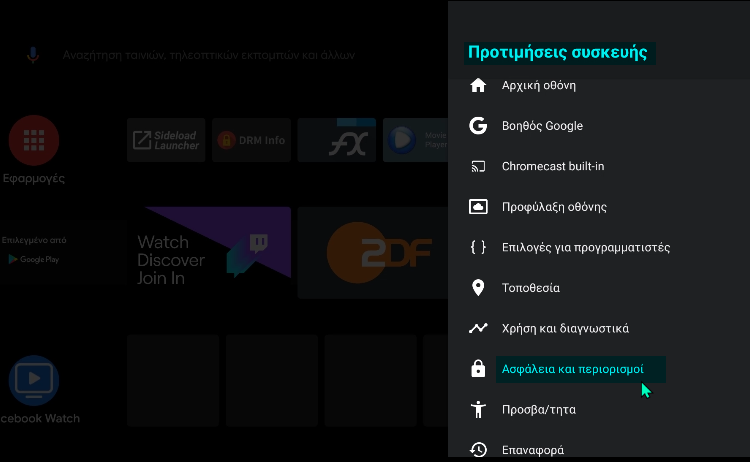The height and width of the screenshot is (462, 750).
Task: Open ZDF featured card
Action: [x=373, y=253]
